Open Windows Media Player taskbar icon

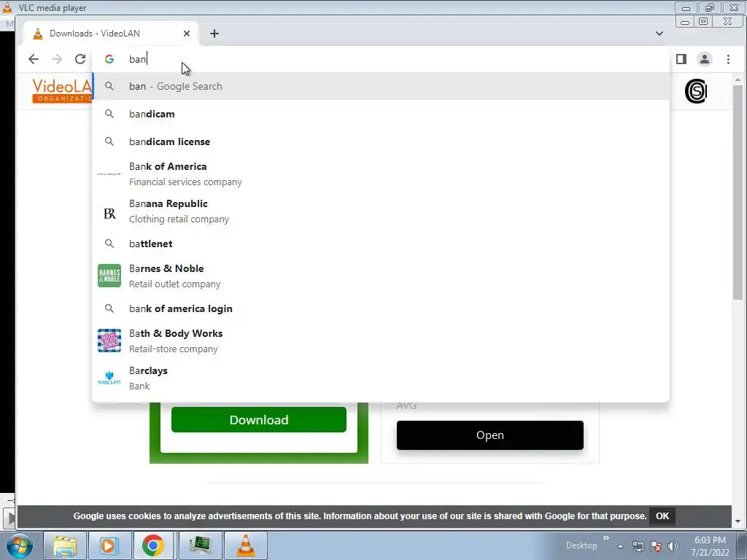pos(109,545)
